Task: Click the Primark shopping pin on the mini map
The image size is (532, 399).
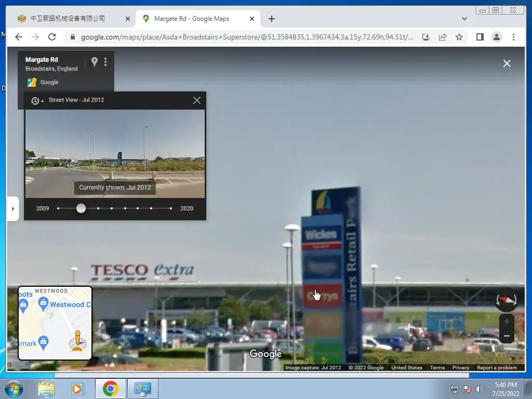Action: [x=43, y=343]
